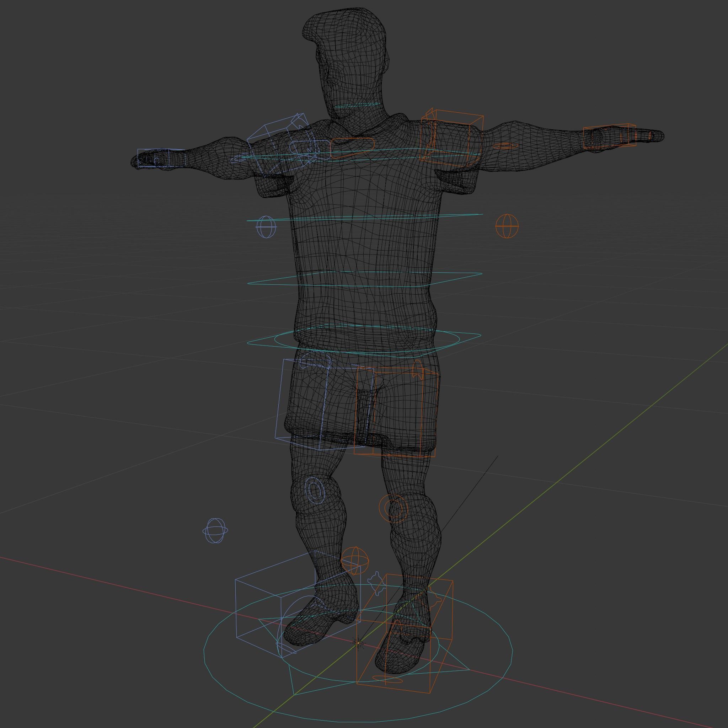This screenshot has height=728, width=728.
Task: Select the blue sphere control beside the torso
Action: tap(266, 227)
